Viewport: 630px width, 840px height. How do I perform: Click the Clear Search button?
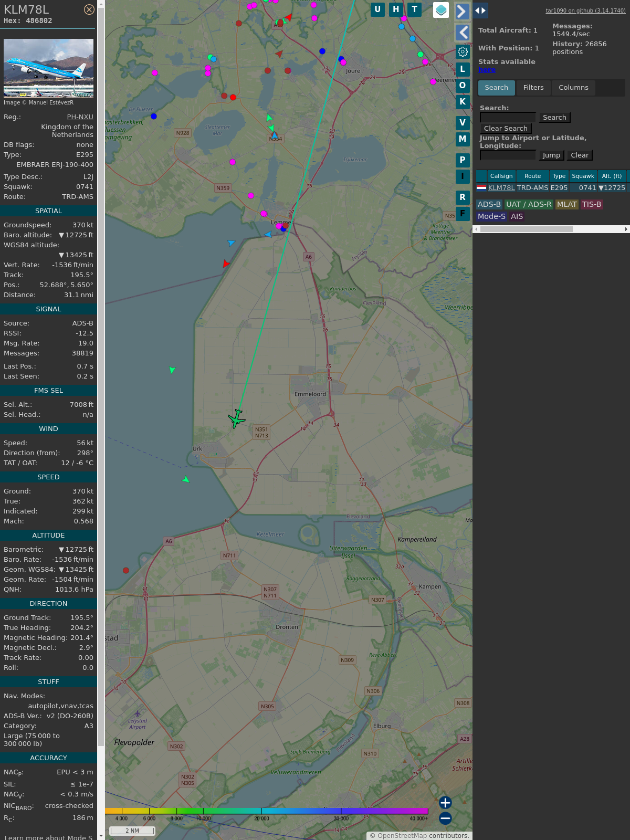[506, 129]
